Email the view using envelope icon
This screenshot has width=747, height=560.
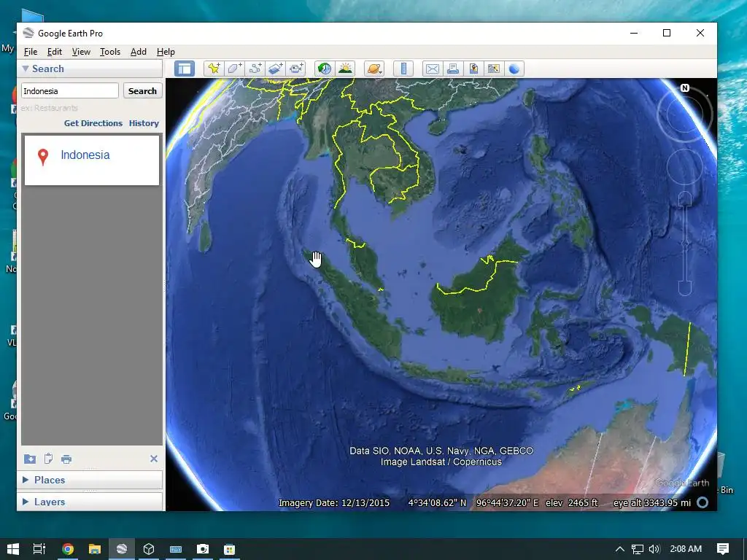432,69
